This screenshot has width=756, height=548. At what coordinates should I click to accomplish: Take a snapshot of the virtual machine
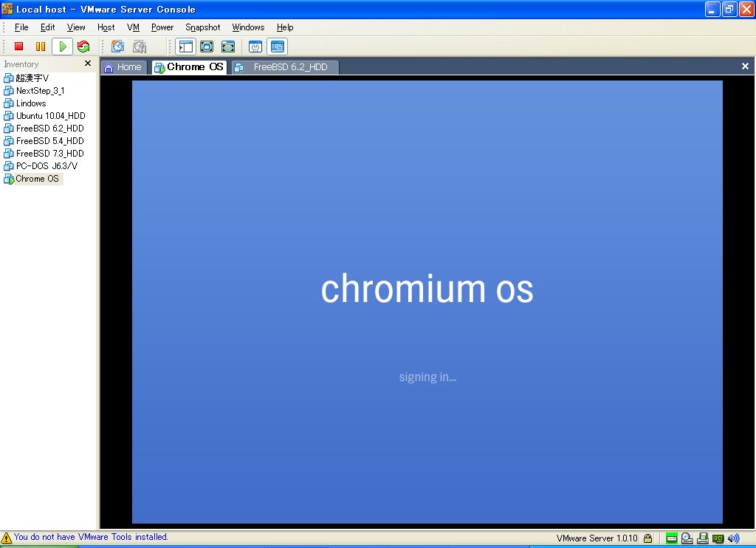117,47
